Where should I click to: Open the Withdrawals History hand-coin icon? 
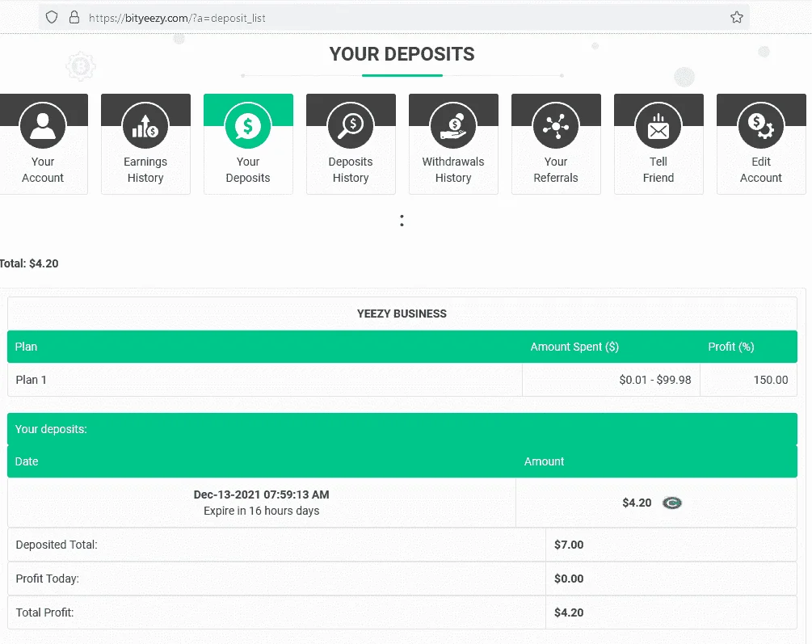tap(453, 126)
